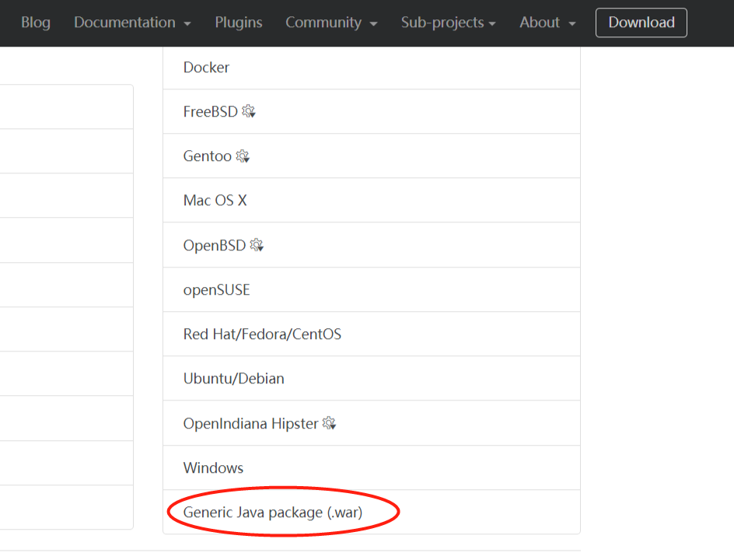Viewport: 734px width, 560px height.
Task: Open the FreeBSD download link
Action: point(210,112)
